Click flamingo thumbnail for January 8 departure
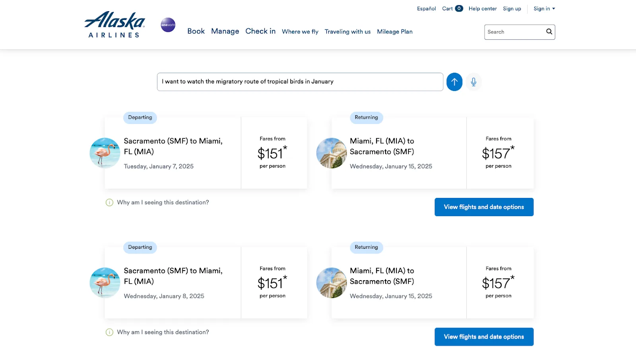The image size is (636, 364). pos(105,283)
